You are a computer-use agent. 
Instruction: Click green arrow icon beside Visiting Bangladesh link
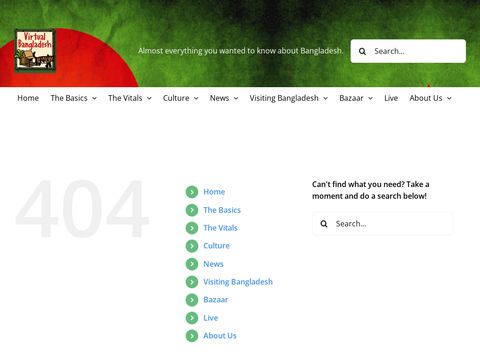tap(192, 282)
